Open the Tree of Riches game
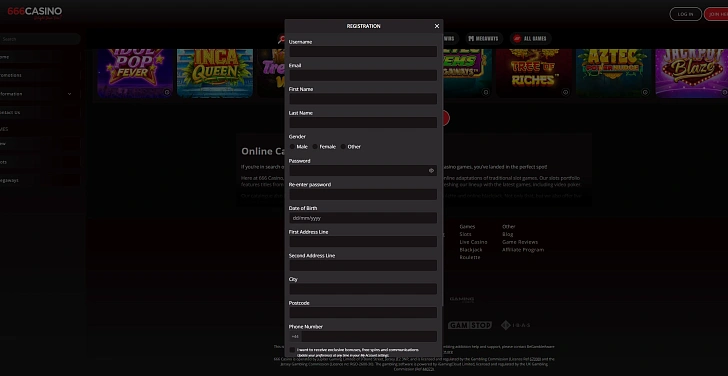Image resolution: width=728 pixels, height=376 pixels. [x=534, y=73]
